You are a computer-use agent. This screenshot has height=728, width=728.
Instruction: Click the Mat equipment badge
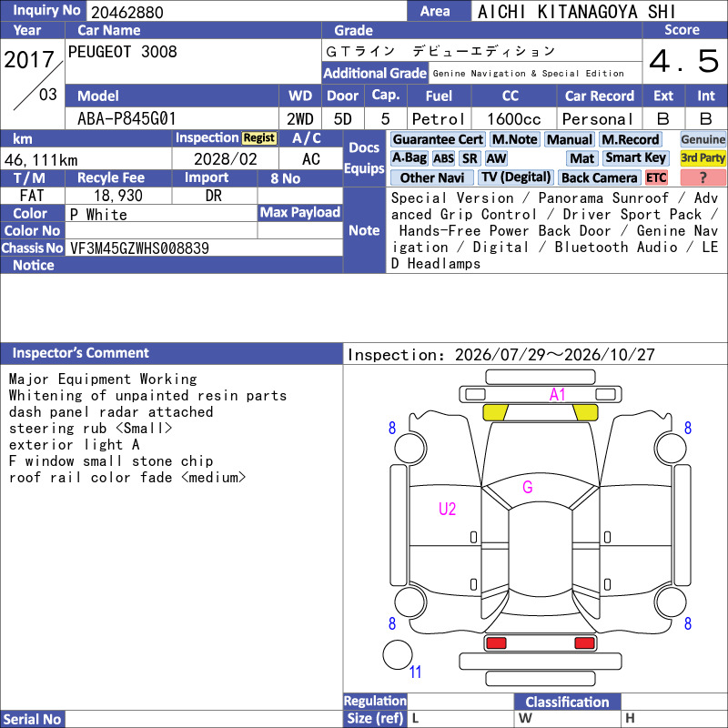coord(581,158)
